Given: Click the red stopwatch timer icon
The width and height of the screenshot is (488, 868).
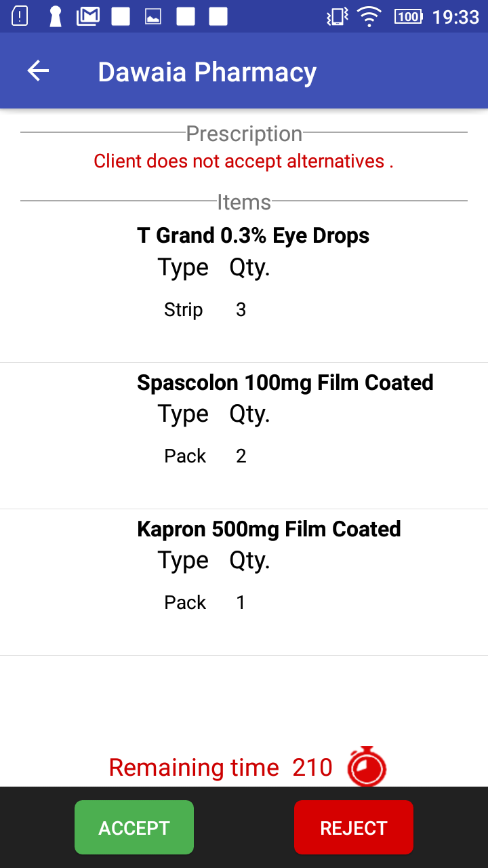Looking at the screenshot, I should (x=367, y=767).
